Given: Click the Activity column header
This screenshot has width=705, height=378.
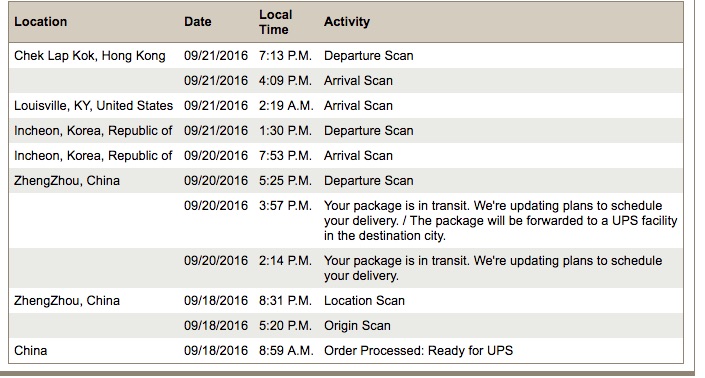Looking at the screenshot, I should click(347, 22).
